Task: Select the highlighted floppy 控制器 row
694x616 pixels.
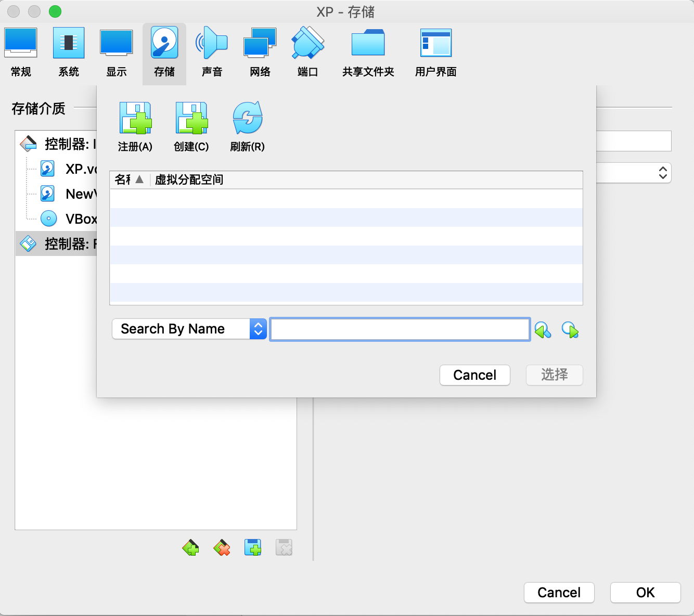Action: pyautogui.click(x=56, y=243)
